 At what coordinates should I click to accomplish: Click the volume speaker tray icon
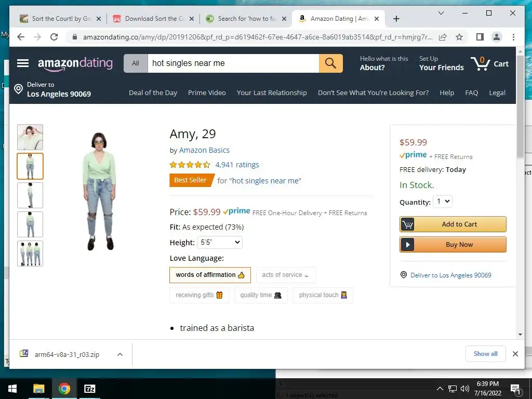pyautogui.click(x=464, y=389)
